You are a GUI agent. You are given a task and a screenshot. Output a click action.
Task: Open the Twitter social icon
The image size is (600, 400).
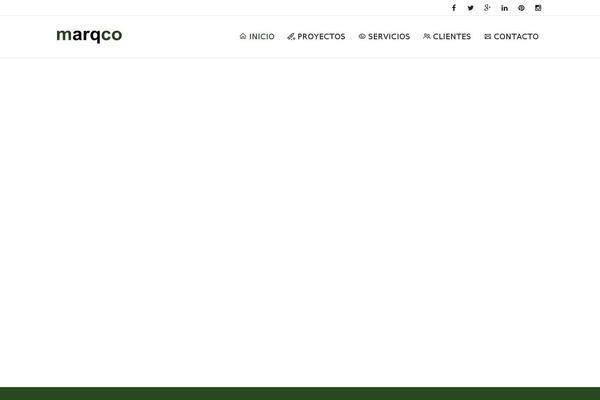[470, 8]
